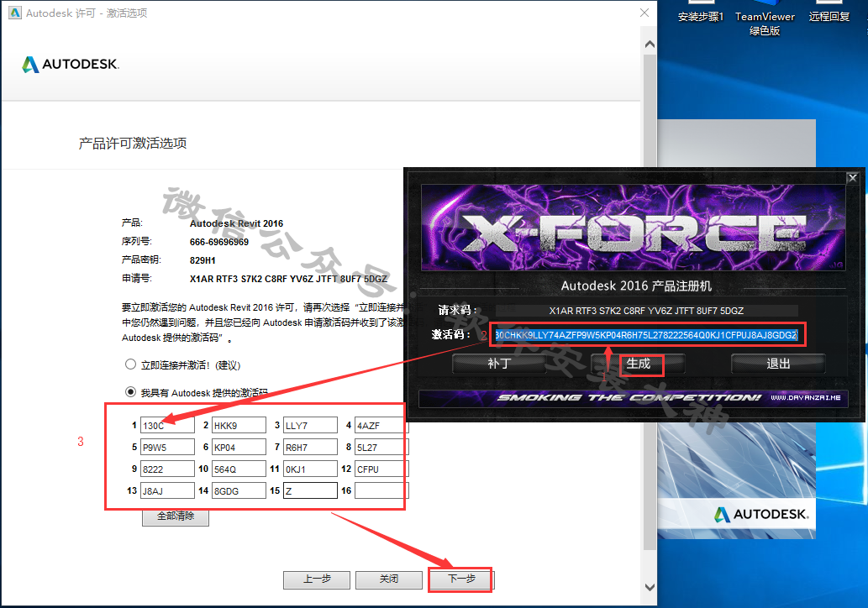
Task: Click the 全部清除 (clear all) button
Action: coord(176,516)
